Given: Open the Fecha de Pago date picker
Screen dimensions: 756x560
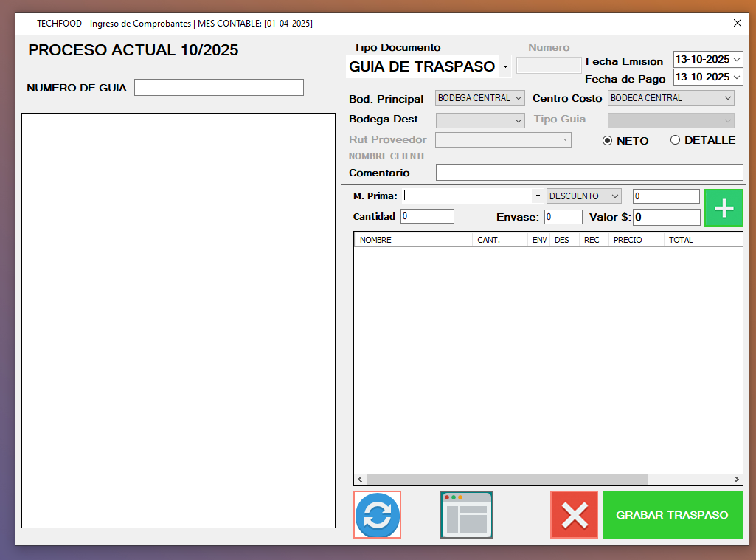Looking at the screenshot, I should coord(736,77).
